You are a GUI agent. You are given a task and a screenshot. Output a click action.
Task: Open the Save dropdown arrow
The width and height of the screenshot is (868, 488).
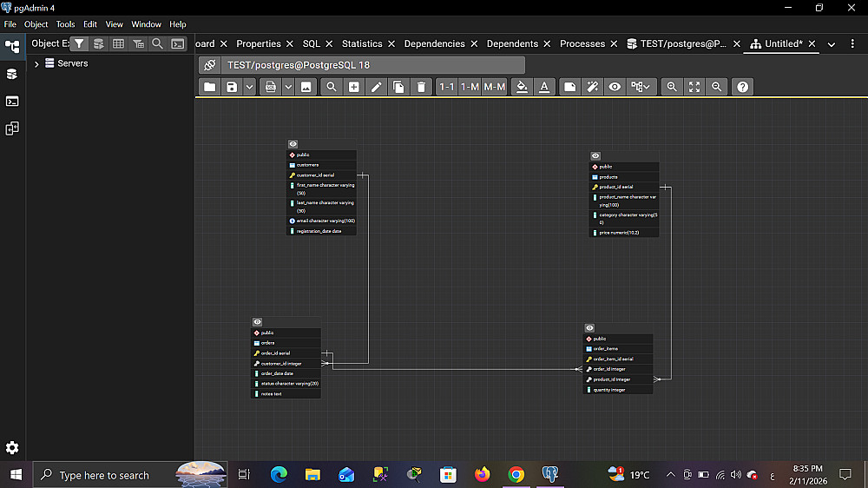[x=249, y=87]
